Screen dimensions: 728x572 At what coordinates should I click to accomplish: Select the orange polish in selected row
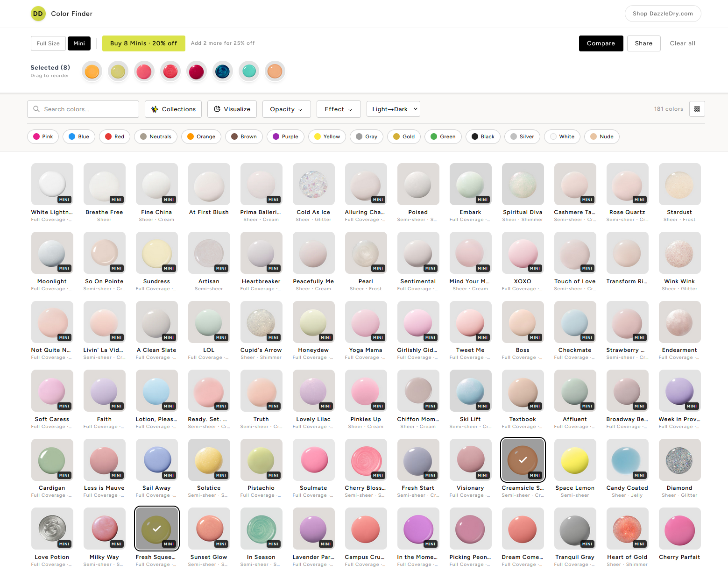[x=92, y=71]
